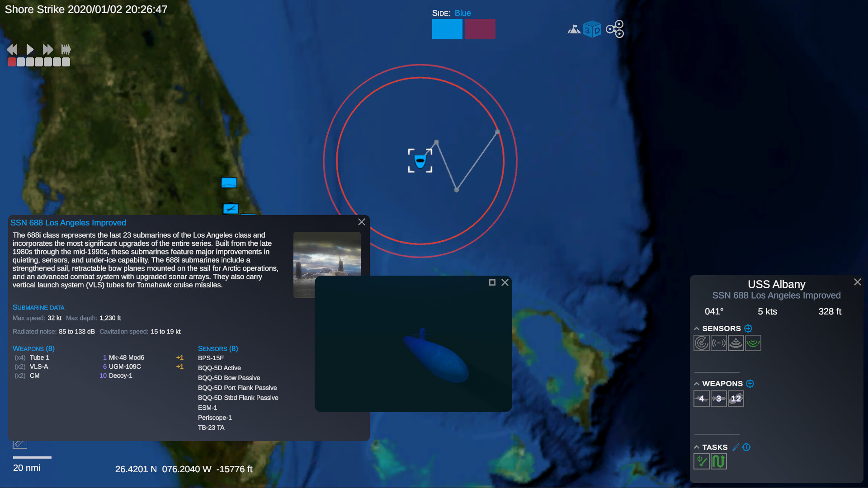
Task: Select the missile weapon with count 4
Action: [x=701, y=399]
